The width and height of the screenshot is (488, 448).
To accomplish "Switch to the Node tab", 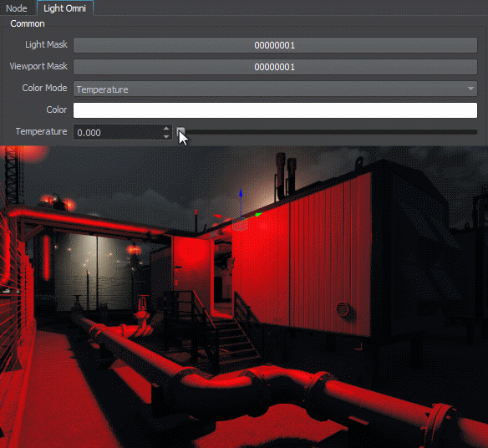I will point(17,8).
